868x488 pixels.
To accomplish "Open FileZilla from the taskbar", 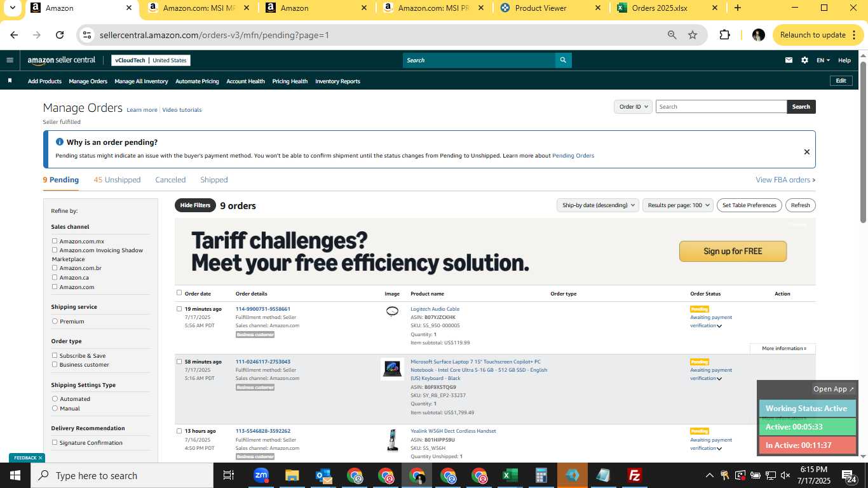I will click(x=634, y=475).
